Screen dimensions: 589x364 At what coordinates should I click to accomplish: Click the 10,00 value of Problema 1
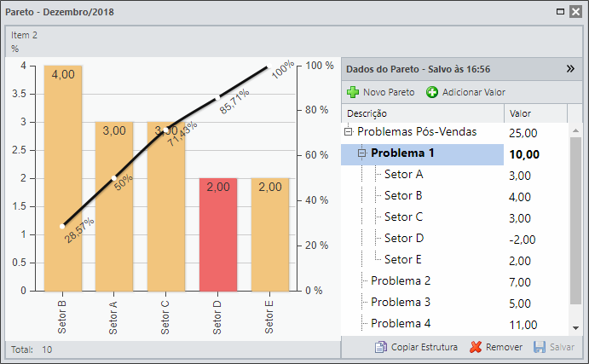click(x=524, y=154)
